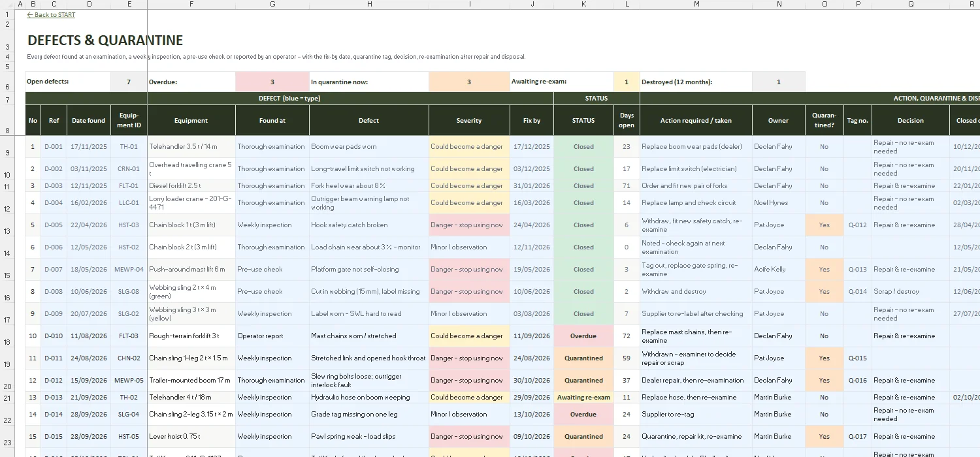Click the Fix by column header
Viewport: 980px width, 457px height.
click(x=532, y=121)
